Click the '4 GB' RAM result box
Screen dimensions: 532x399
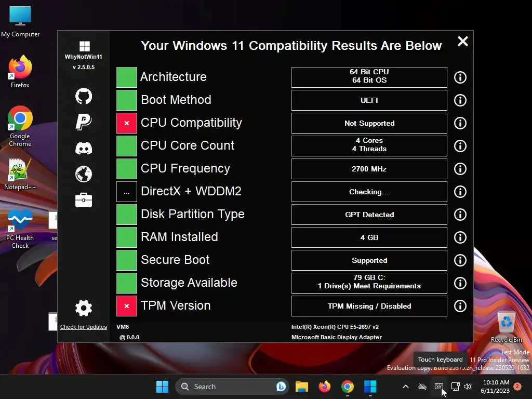coord(369,237)
